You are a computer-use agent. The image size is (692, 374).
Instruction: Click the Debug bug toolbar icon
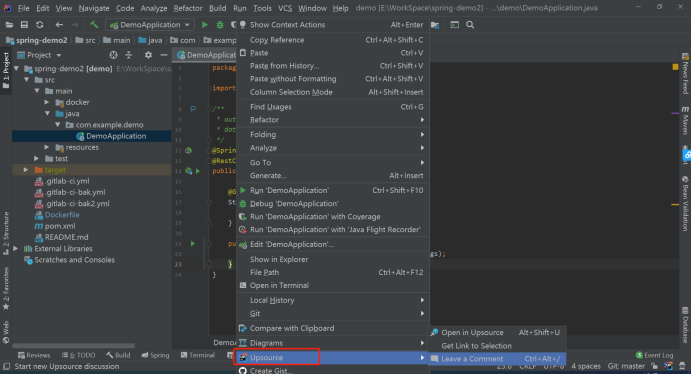(220, 25)
